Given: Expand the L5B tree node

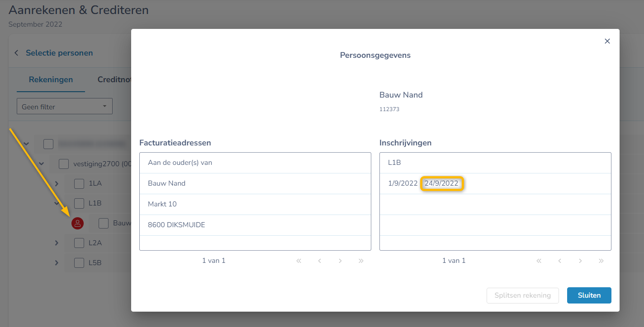Looking at the screenshot, I should 57,263.
